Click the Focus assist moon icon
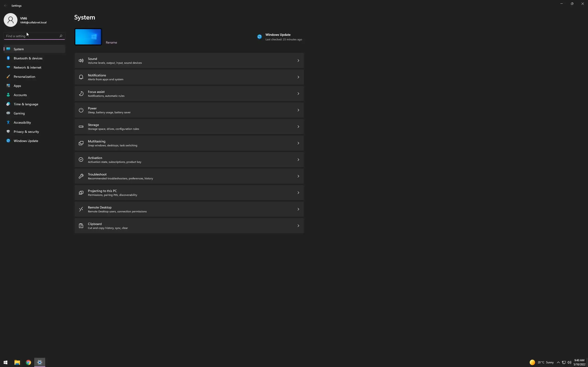This screenshot has height=367, width=588. (81, 94)
